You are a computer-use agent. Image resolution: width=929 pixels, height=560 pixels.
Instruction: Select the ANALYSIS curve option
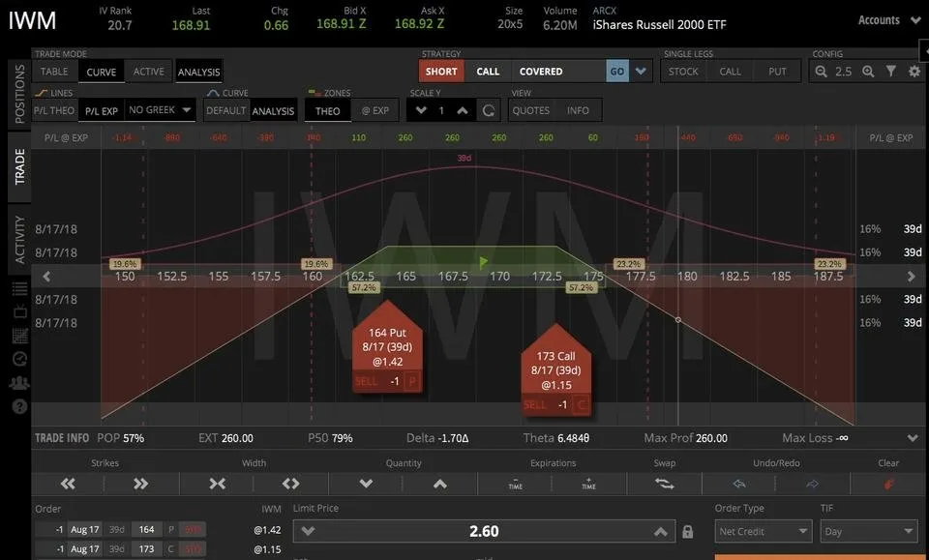pos(273,110)
